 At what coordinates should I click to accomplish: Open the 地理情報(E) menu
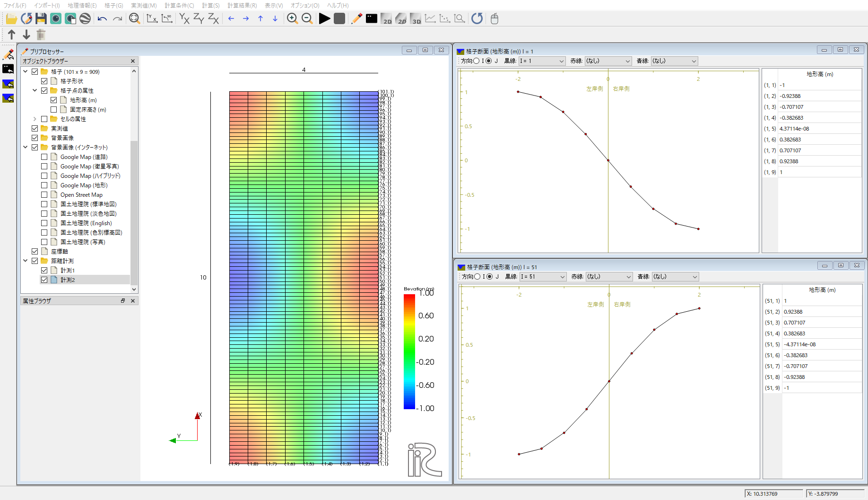point(82,5)
